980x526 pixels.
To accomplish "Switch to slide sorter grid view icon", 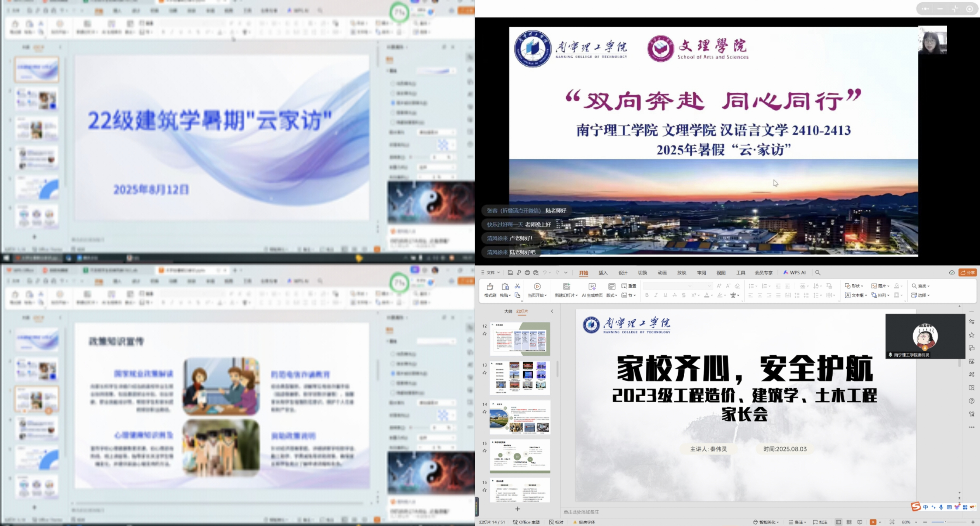I will 849,522.
